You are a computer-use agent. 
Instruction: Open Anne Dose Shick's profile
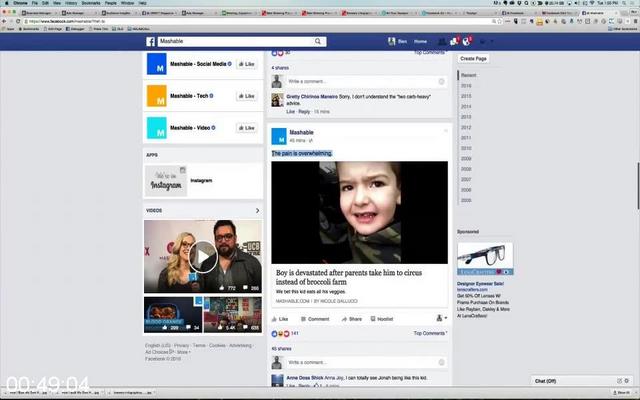(x=305, y=378)
